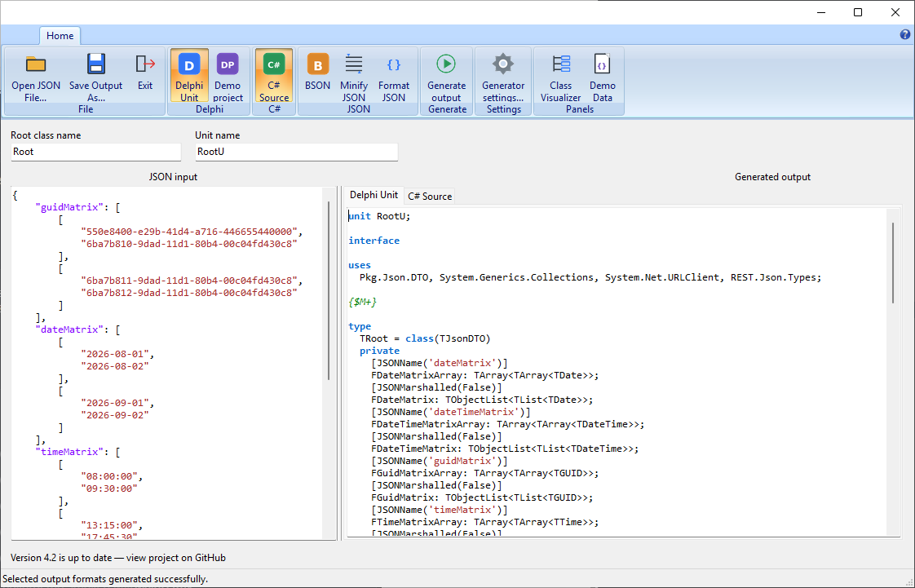Click the "uses" keyword in output

coord(360,265)
